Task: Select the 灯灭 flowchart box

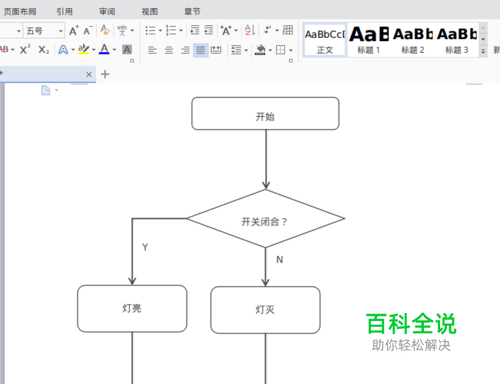Action: pyautogui.click(x=265, y=310)
